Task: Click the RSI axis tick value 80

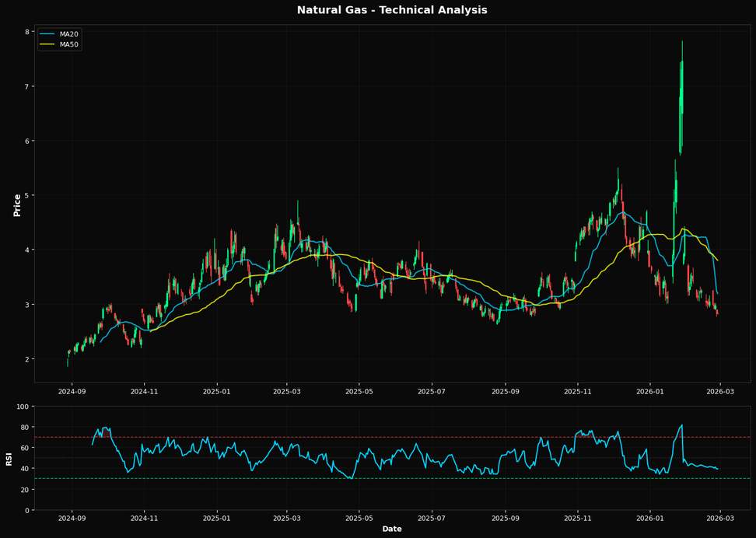Action: click(x=26, y=427)
